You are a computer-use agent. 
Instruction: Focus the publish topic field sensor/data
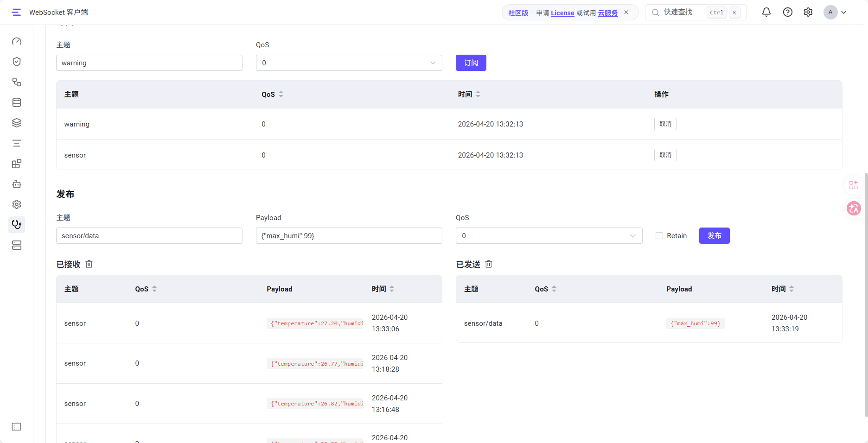coord(149,236)
